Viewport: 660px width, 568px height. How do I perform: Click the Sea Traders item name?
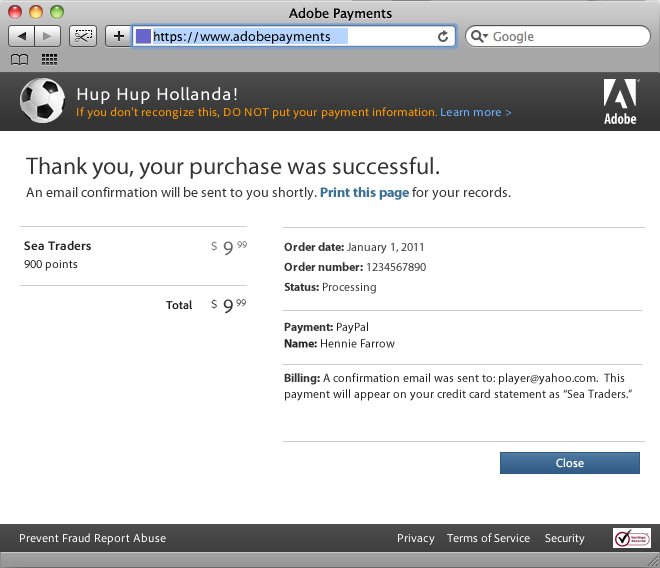pyautogui.click(x=57, y=246)
